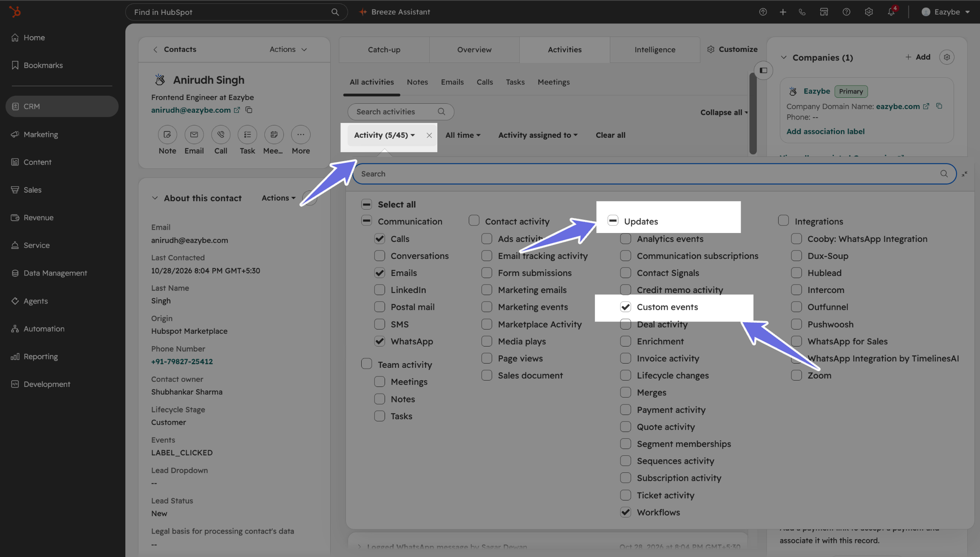Create a Task via its icon
This screenshot has width=980, height=557.
coord(247,135)
